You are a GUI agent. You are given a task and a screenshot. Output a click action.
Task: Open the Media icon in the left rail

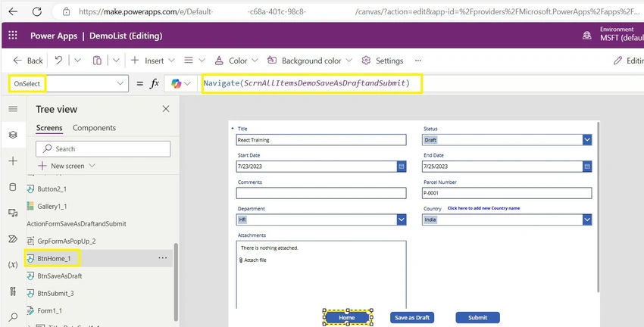13,213
